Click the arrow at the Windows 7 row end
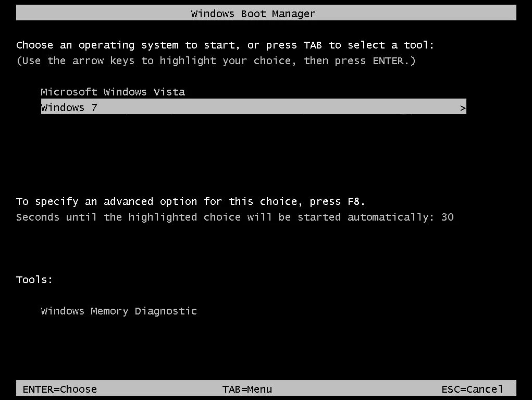The image size is (532, 400). point(463,108)
